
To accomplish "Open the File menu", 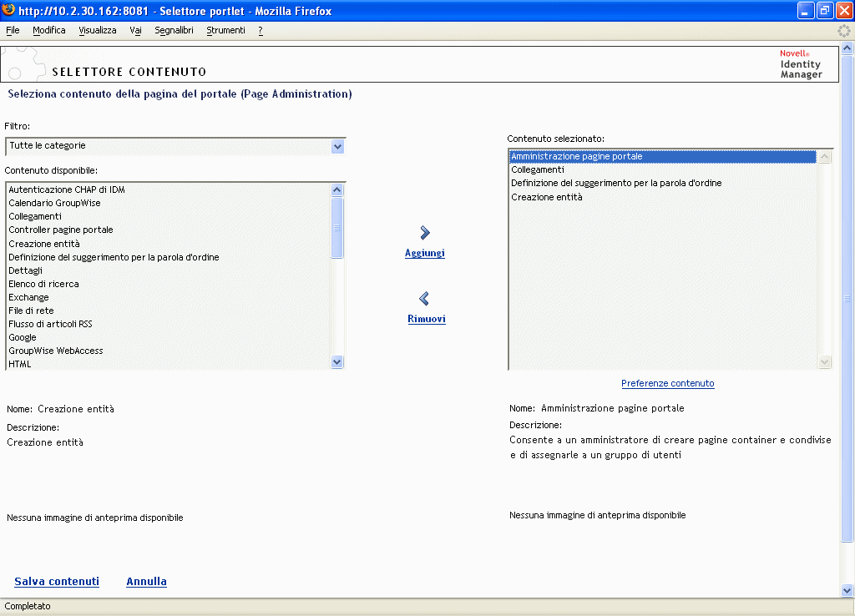I will pyautogui.click(x=13, y=30).
